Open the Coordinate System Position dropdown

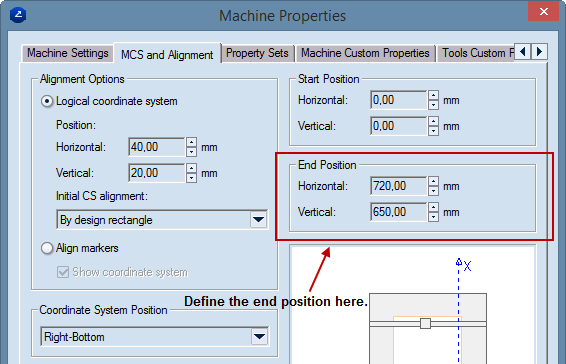click(x=260, y=337)
